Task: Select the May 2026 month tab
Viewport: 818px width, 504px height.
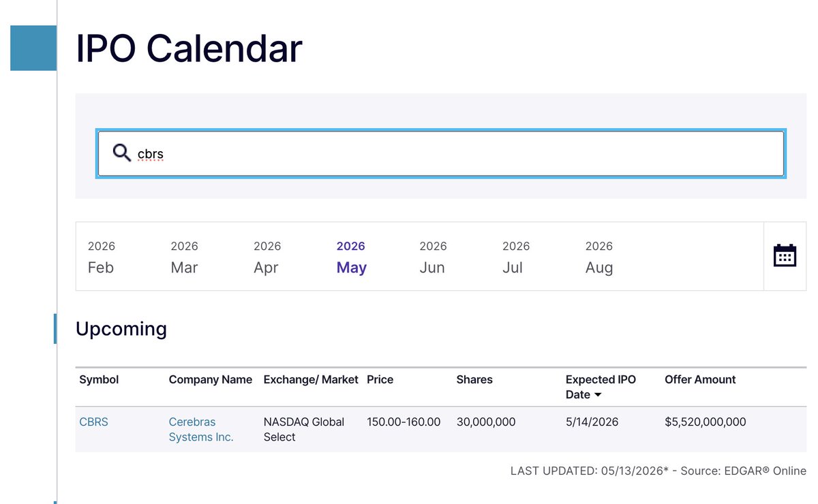Action: (351, 257)
